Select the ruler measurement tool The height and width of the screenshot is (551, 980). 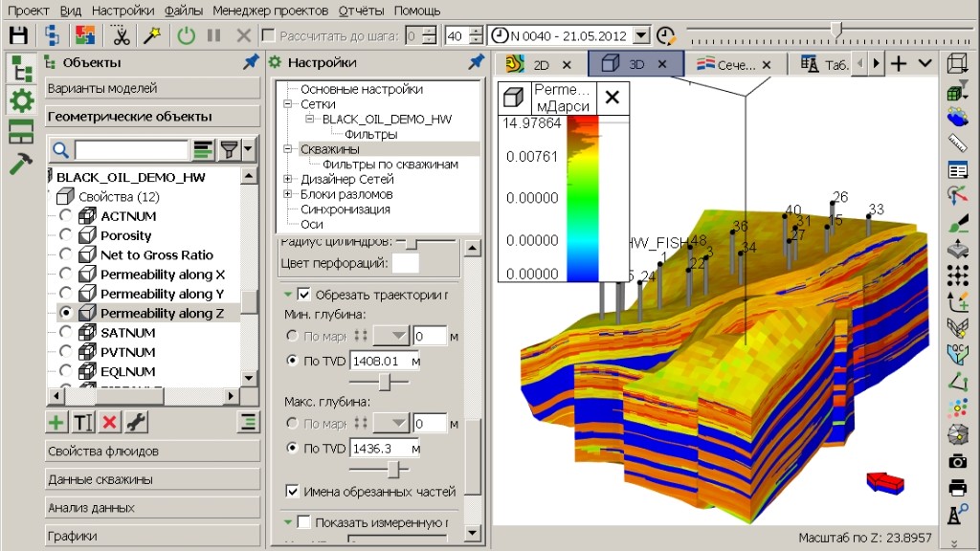pyautogui.click(x=957, y=143)
